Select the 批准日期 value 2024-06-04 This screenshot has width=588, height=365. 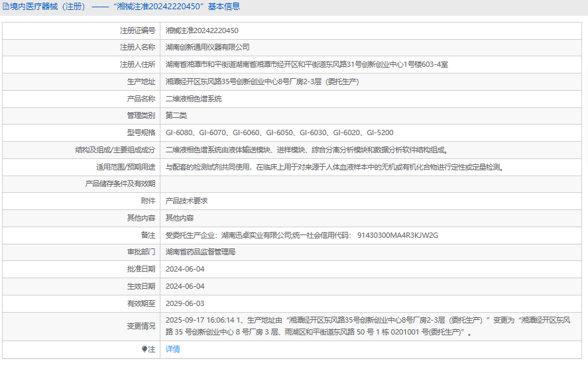(185, 269)
